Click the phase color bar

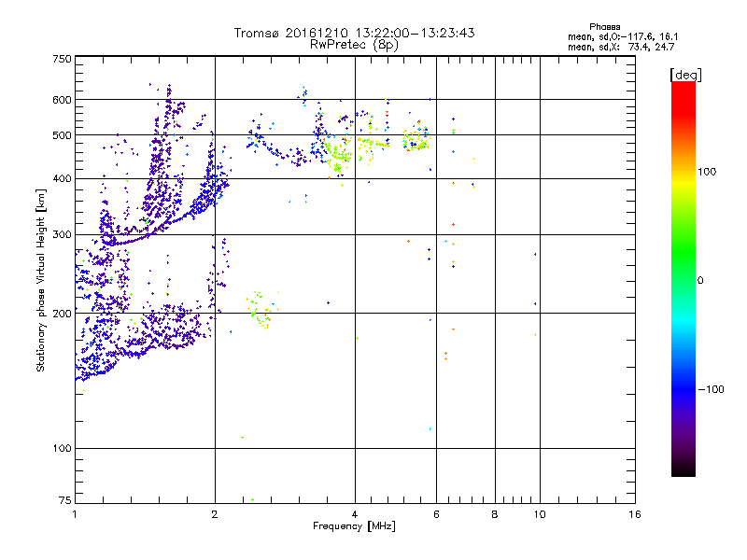click(x=684, y=279)
